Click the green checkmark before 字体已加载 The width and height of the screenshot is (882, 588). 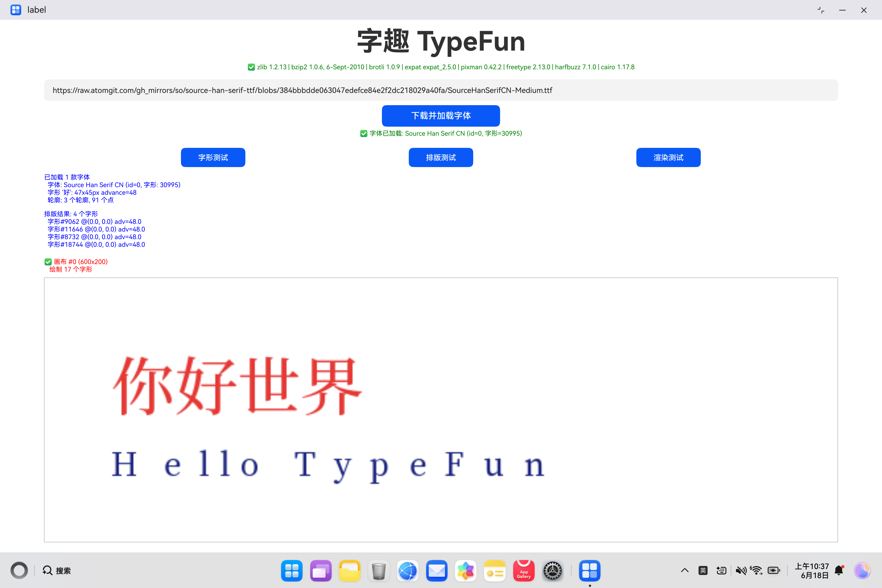click(363, 133)
